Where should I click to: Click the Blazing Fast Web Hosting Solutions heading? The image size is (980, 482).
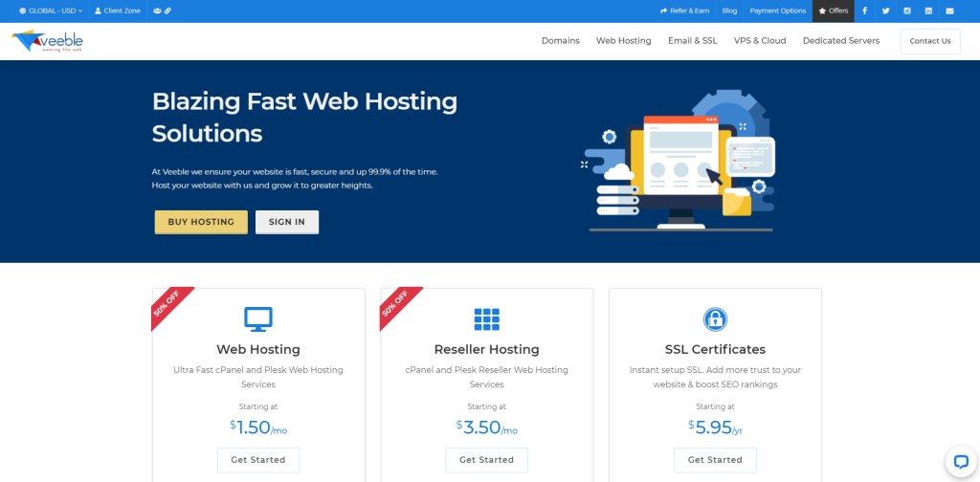[305, 118]
